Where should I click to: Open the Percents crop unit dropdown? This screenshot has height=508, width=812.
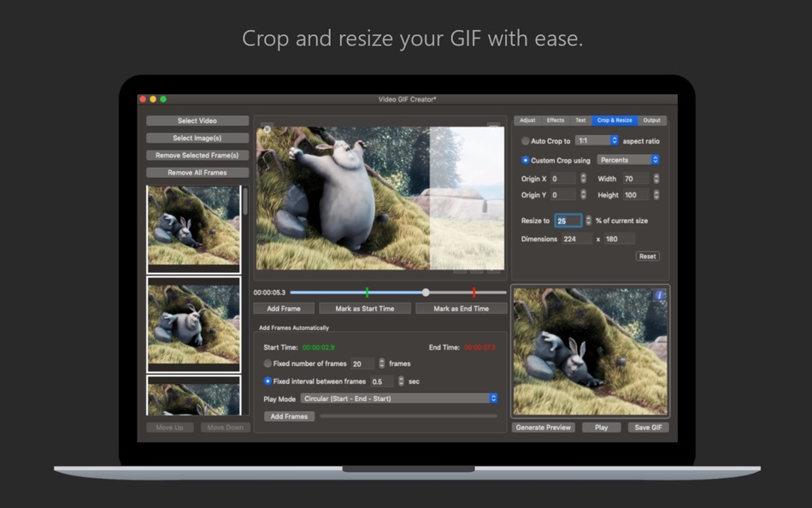point(629,160)
